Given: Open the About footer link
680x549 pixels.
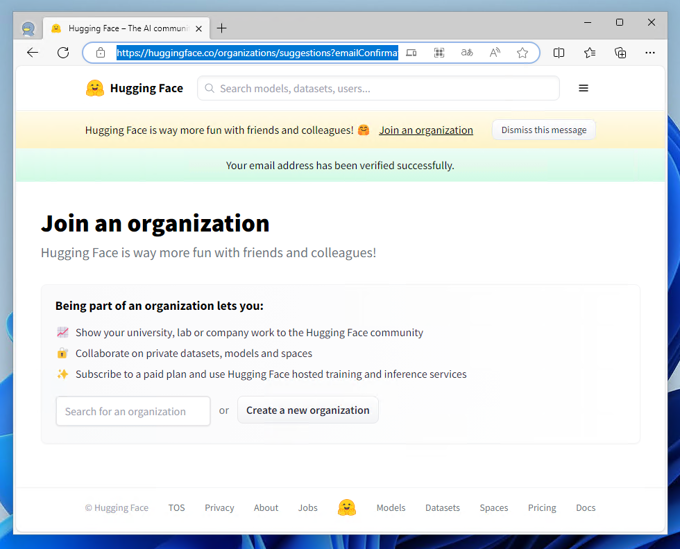Looking at the screenshot, I should click(x=266, y=507).
